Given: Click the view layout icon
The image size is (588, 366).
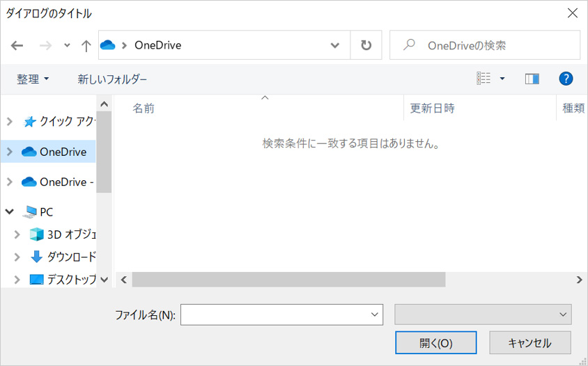Looking at the screenshot, I should click(x=483, y=79).
